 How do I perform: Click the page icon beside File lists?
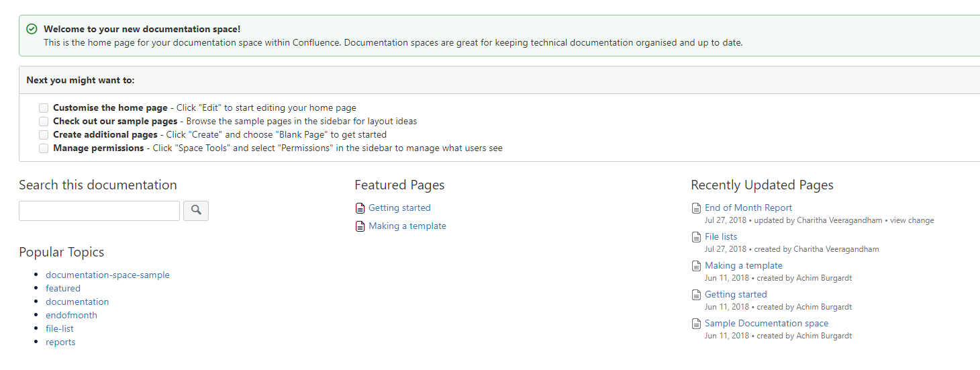pyautogui.click(x=697, y=237)
